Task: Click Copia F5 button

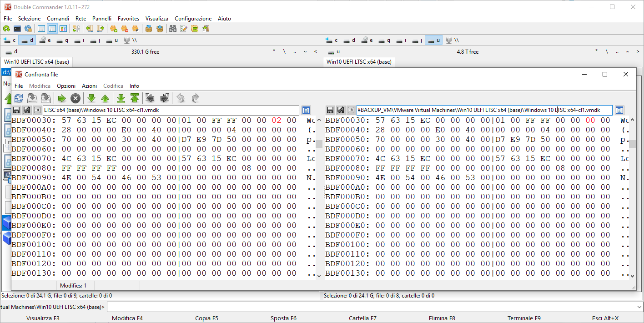Action: [x=207, y=318]
